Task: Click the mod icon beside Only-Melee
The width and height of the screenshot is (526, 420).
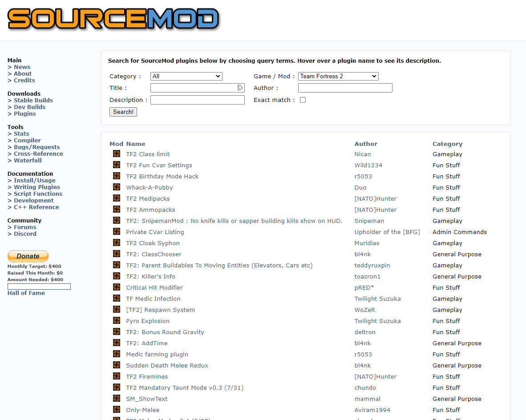Action: pos(117,409)
